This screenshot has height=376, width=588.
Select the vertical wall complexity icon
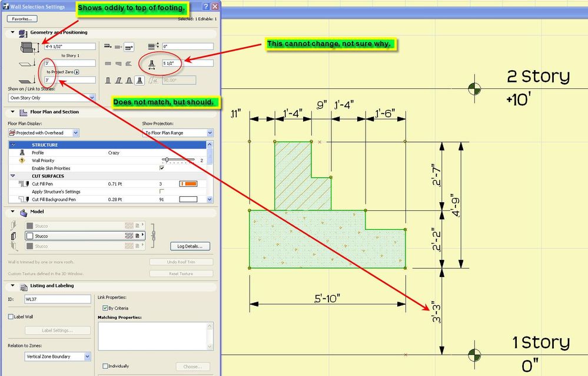[108, 80]
